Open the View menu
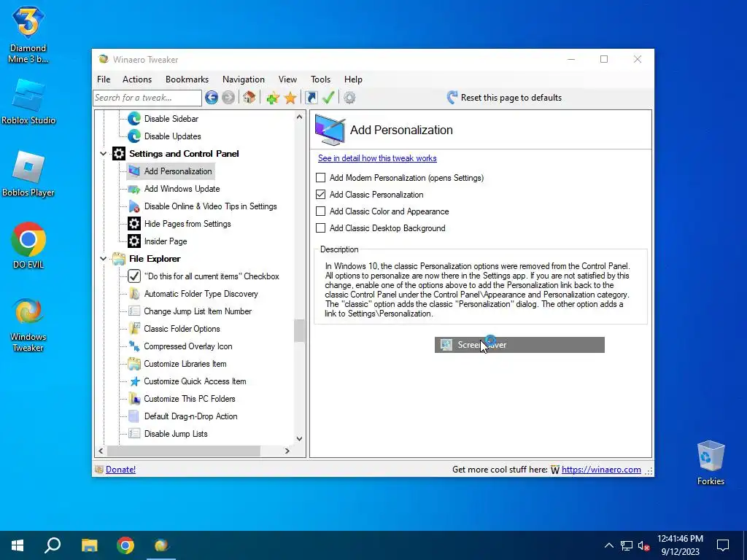 (x=287, y=79)
